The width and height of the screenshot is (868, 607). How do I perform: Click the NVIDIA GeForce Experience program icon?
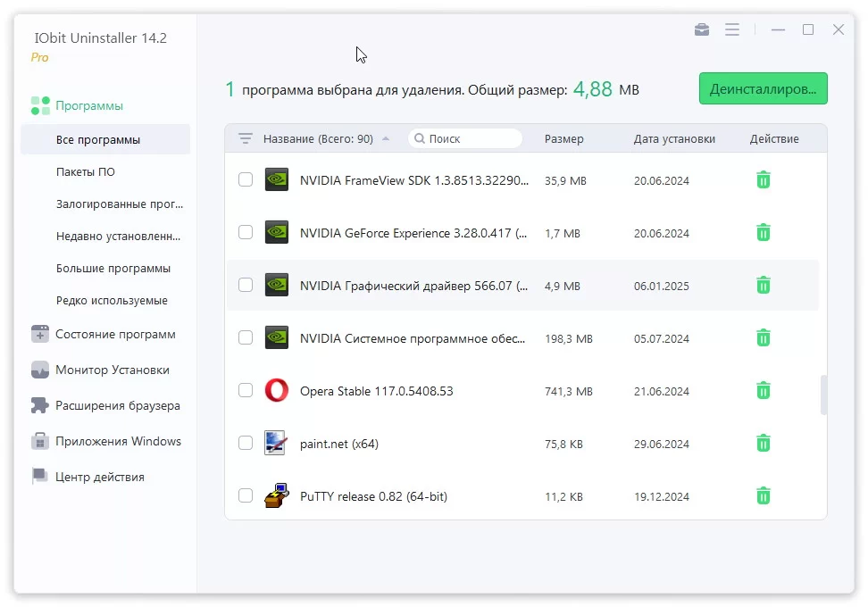click(276, 232)
